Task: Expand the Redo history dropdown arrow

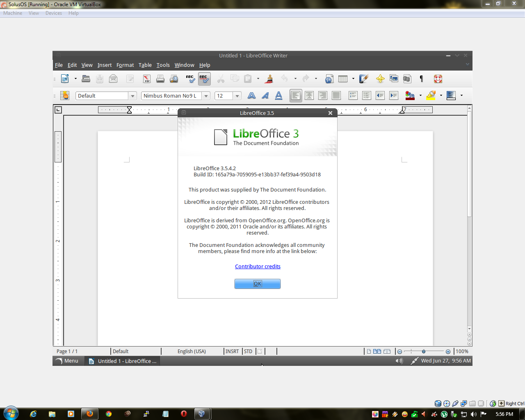Action: [x=316, y=79]
